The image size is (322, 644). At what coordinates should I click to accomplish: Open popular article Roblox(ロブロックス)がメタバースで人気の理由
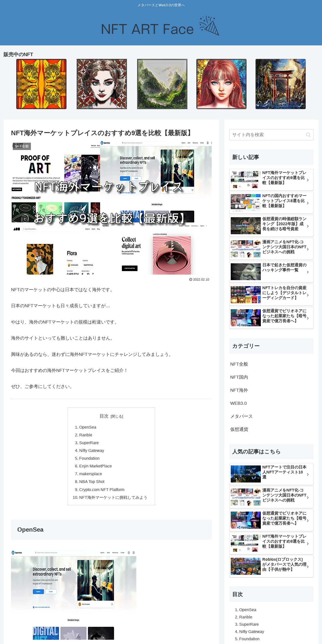(x=271, y=567)
